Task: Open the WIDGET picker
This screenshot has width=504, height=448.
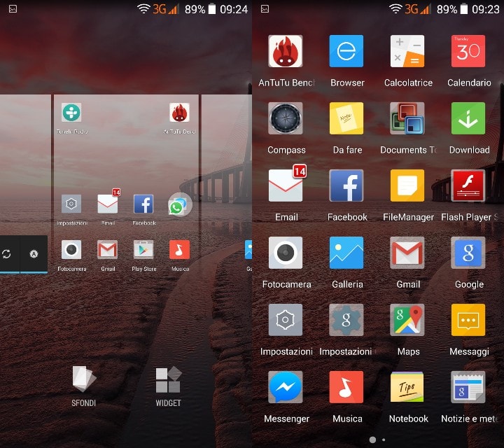Action: pyautogui.click(x=168, y=386)
